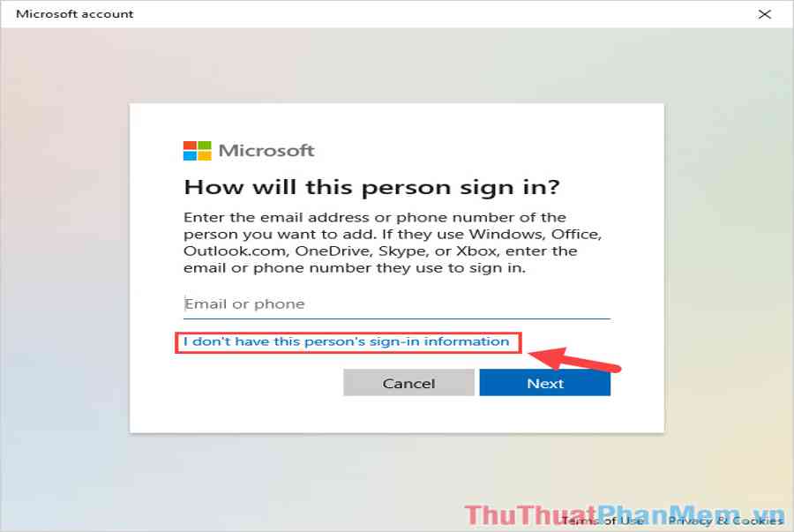Click the blue underline below the email field

[x=396, y=318]
